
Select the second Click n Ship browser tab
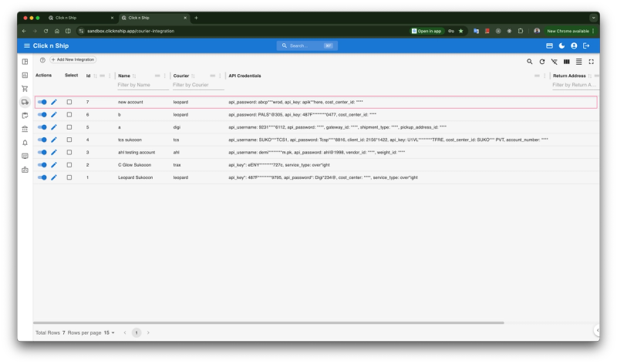pos(153,18)
